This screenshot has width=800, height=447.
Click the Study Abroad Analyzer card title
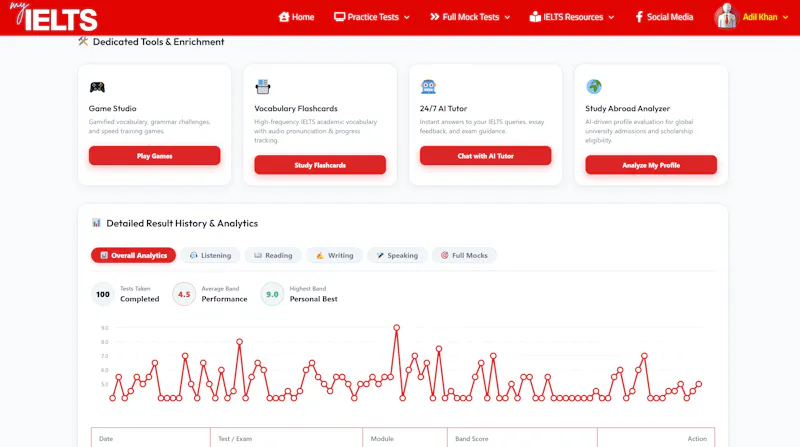pos(628,108)
